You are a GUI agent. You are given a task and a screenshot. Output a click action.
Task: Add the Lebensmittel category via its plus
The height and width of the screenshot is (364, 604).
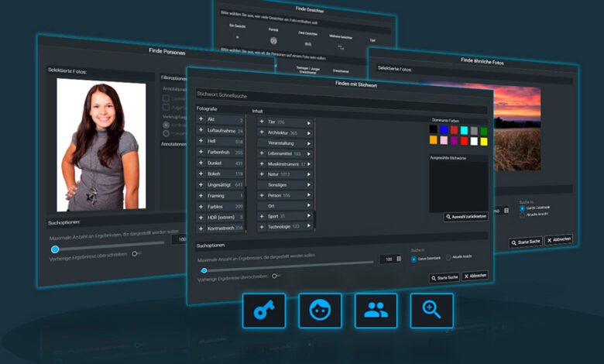click(262, 153)
